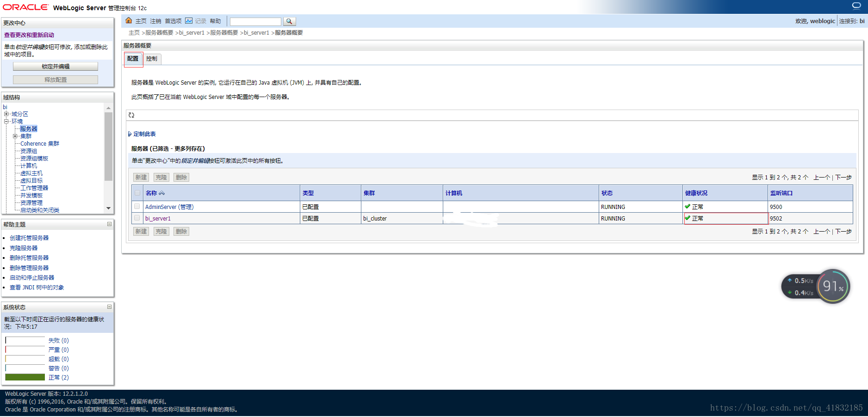The height and width of the screenshot is (417, 868).
Task: Click 主页 in the top toolbar
Action: point(141,21)
